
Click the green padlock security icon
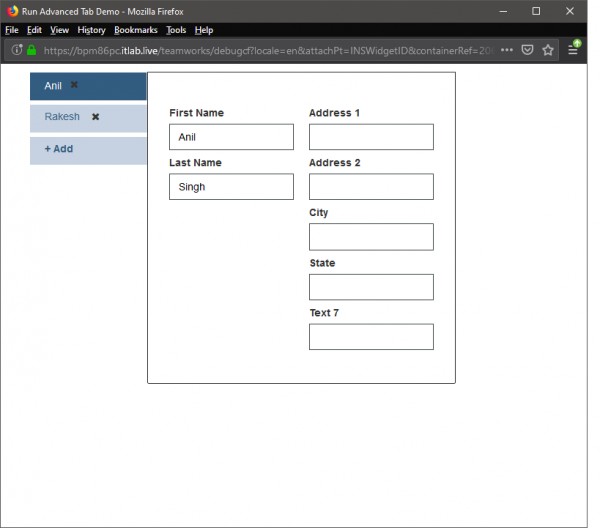[x=32, y=50]
